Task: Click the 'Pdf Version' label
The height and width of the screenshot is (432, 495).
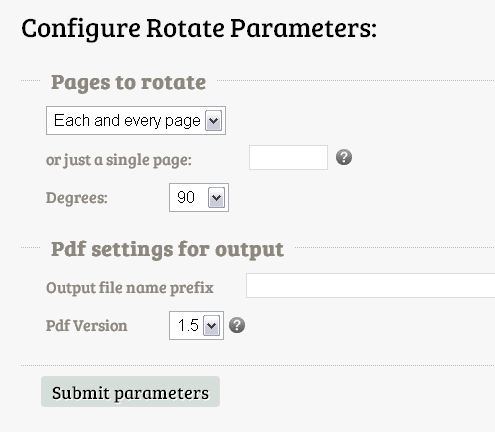Action: click(x=86, y=326)
